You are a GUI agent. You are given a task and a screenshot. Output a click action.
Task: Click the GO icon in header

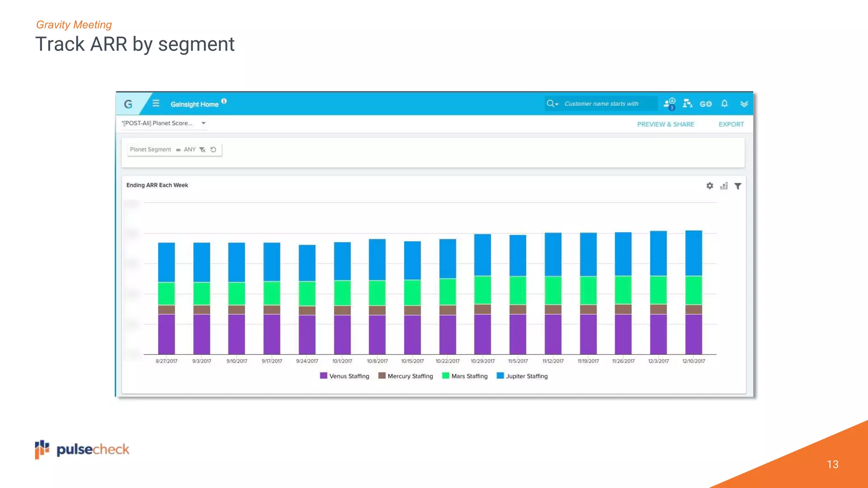tap(706, 104)
